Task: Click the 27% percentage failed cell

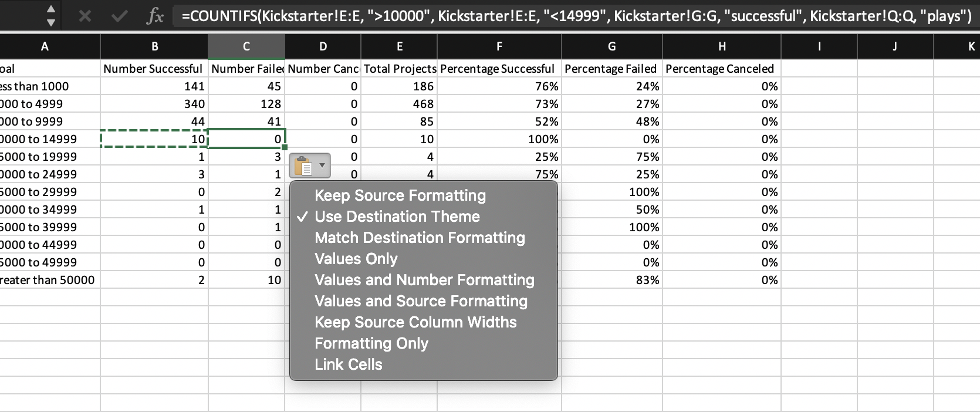Action: tap(612, 104)
